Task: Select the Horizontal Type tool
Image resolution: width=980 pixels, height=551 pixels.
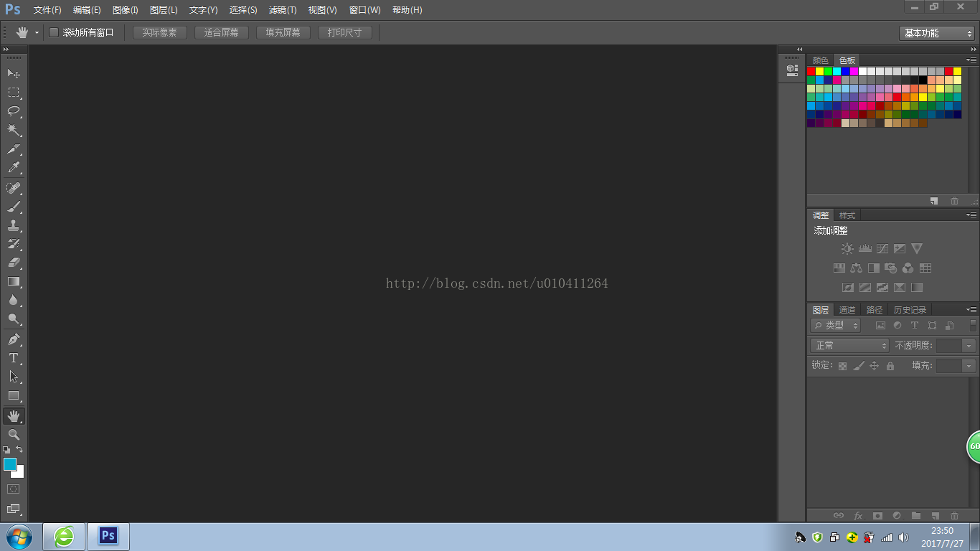Action: pyautogui.click(x=14, y=357)
